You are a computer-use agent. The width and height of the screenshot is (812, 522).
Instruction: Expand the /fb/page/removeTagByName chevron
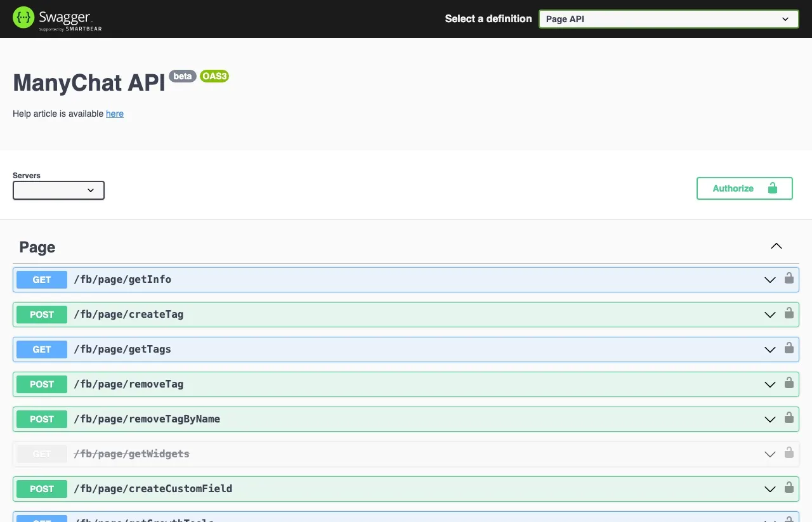[x=770, y=419]
